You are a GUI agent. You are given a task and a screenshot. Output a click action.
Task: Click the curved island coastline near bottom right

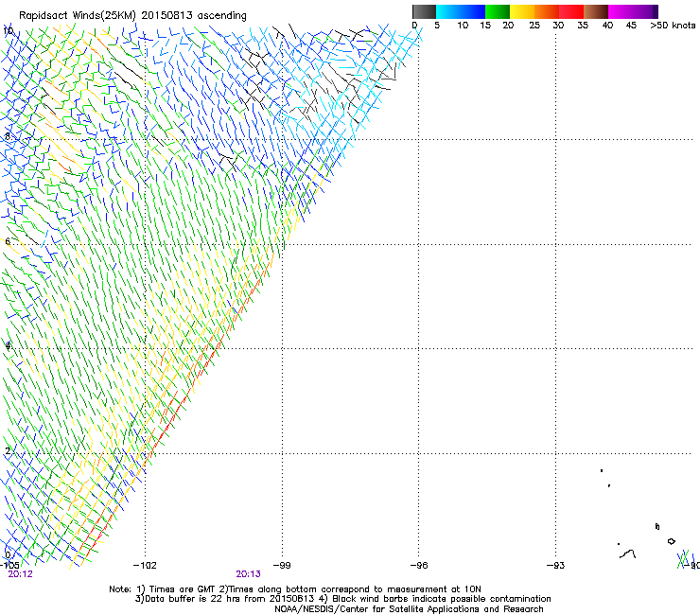point(628,554)
